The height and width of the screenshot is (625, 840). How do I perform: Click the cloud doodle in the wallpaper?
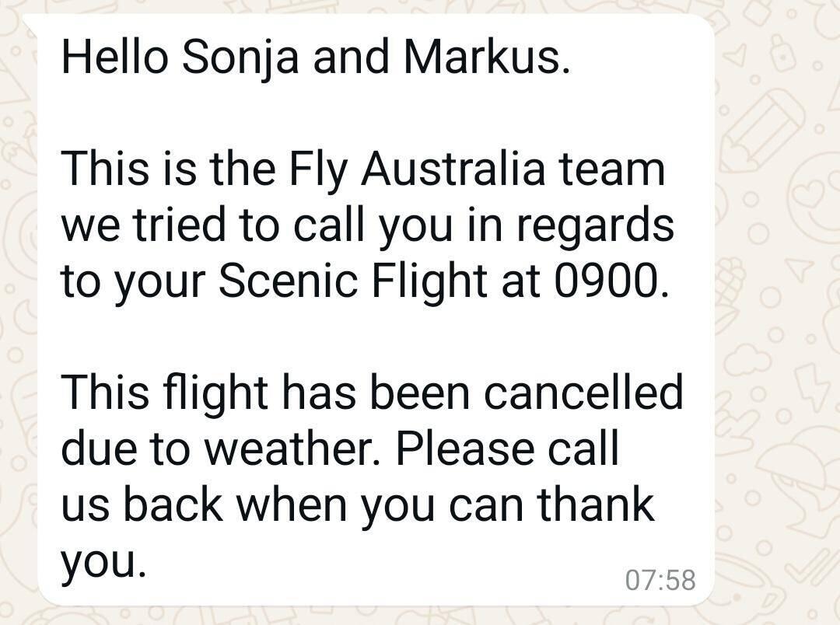(x=748, y=358)
